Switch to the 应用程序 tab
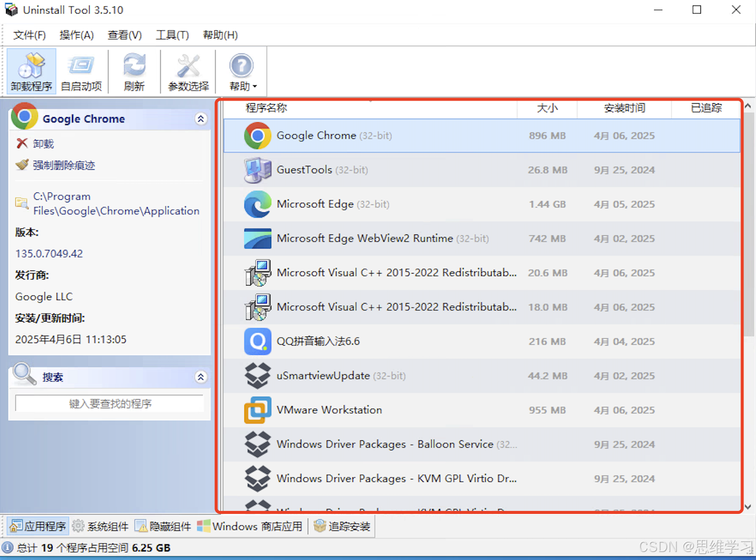Screen dimensions: 756x560 38,526
